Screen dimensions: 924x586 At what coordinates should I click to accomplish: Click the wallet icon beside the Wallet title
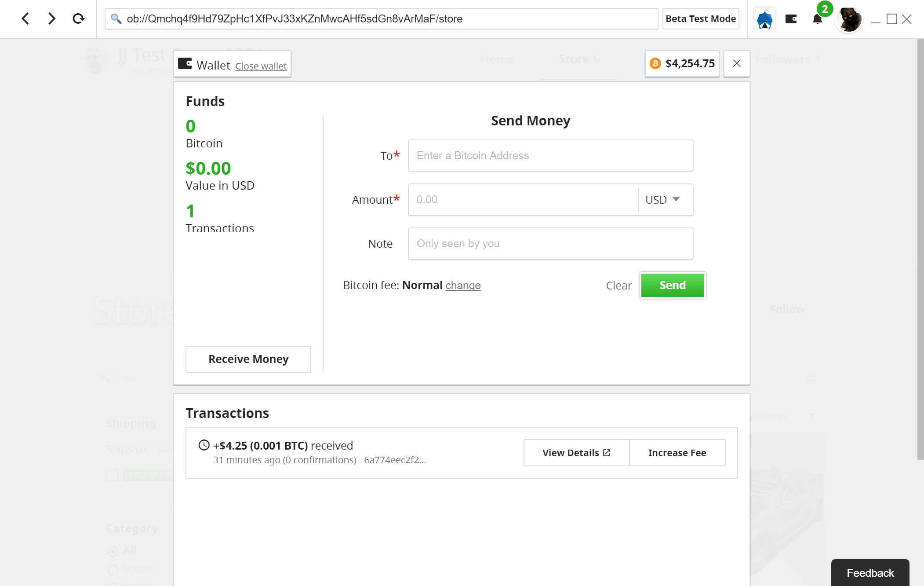coord(185,64)
